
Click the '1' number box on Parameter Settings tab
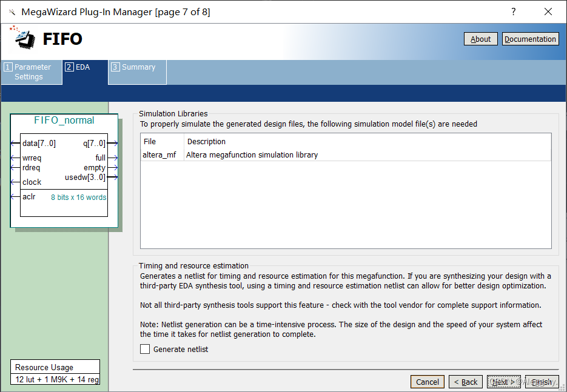[8, 67]
